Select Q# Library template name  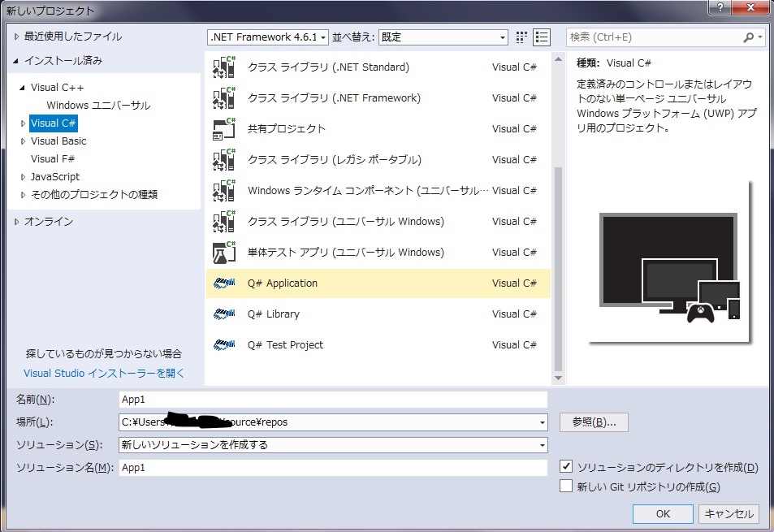(274, 314)
